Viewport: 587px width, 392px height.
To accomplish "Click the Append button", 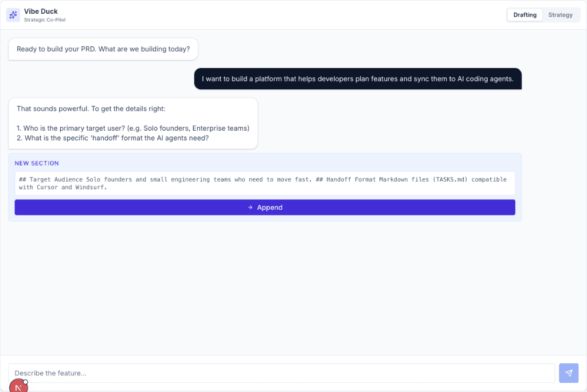I will pyautogui.click(x=265, y=207).
